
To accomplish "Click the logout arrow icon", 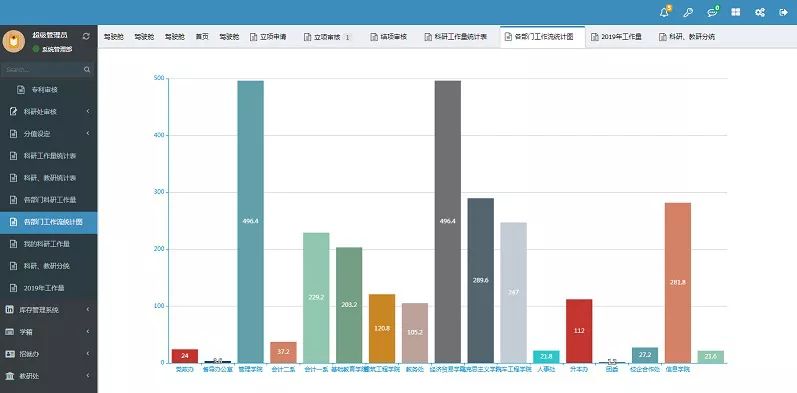I will point(783,13).
